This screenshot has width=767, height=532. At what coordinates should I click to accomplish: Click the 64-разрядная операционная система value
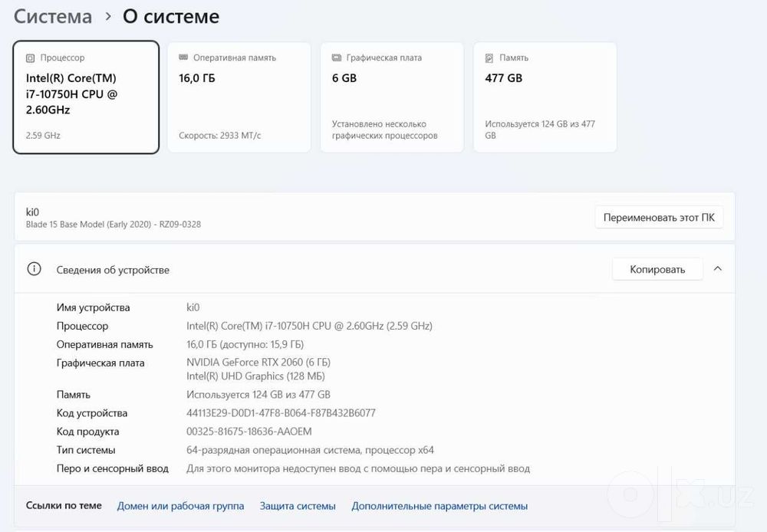coord(310,450)
